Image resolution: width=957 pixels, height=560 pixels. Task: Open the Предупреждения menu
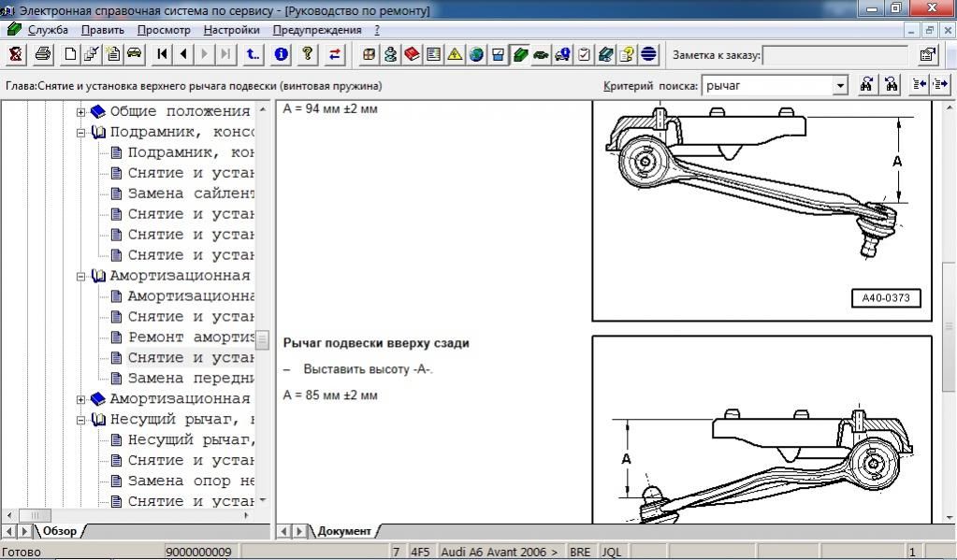pyautogui.click(x=317, y=30)
